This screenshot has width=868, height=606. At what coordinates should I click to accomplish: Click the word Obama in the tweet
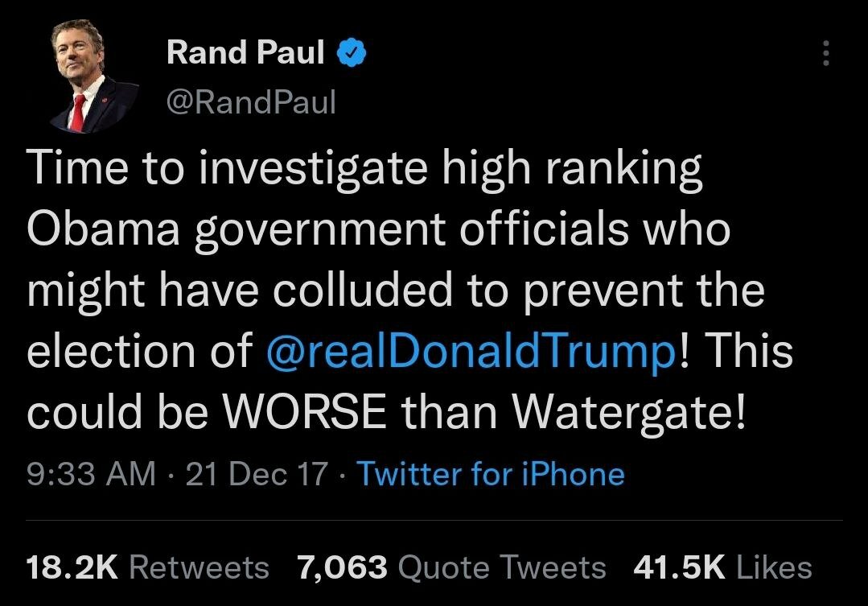pos(101,231)
